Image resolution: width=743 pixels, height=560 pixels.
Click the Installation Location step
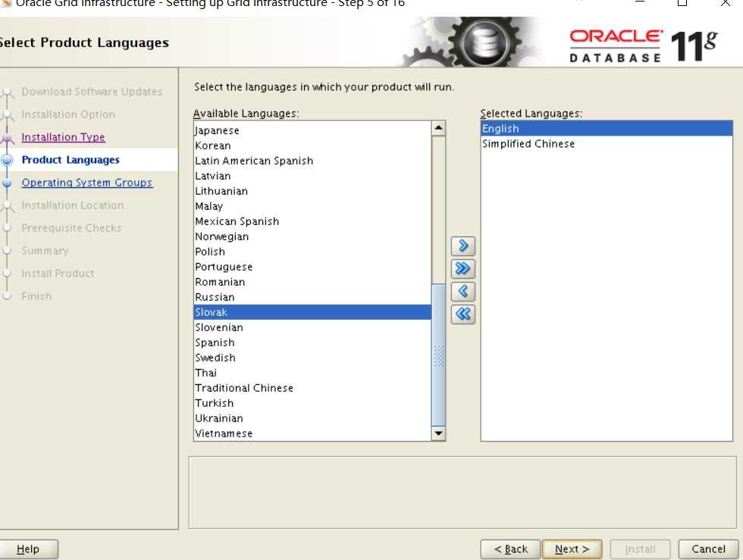(x=73, y=205)
